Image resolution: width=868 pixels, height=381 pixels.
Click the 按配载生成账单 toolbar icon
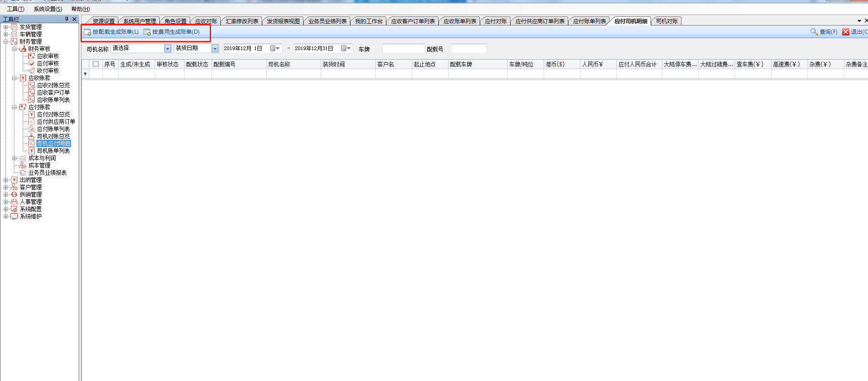point(87,32)
